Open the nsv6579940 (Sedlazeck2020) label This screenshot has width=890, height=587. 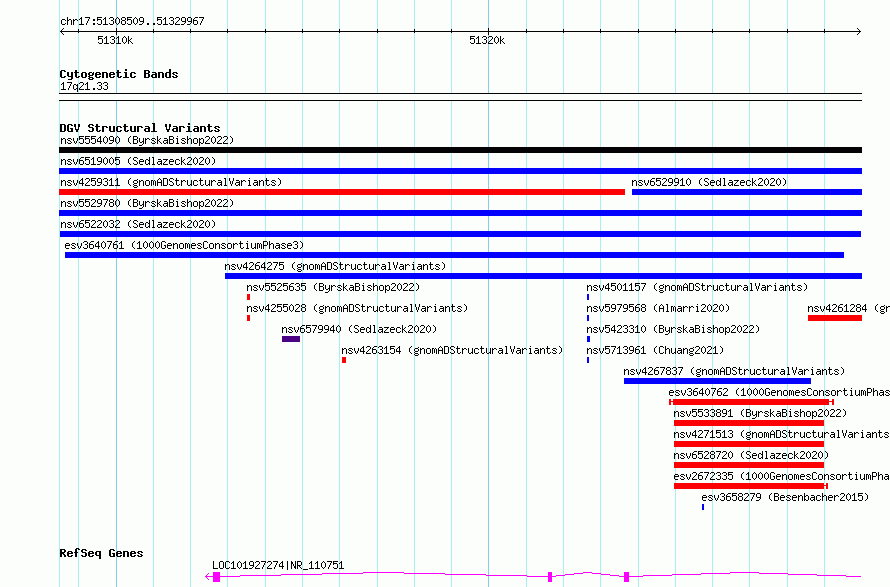click(359, 329)
